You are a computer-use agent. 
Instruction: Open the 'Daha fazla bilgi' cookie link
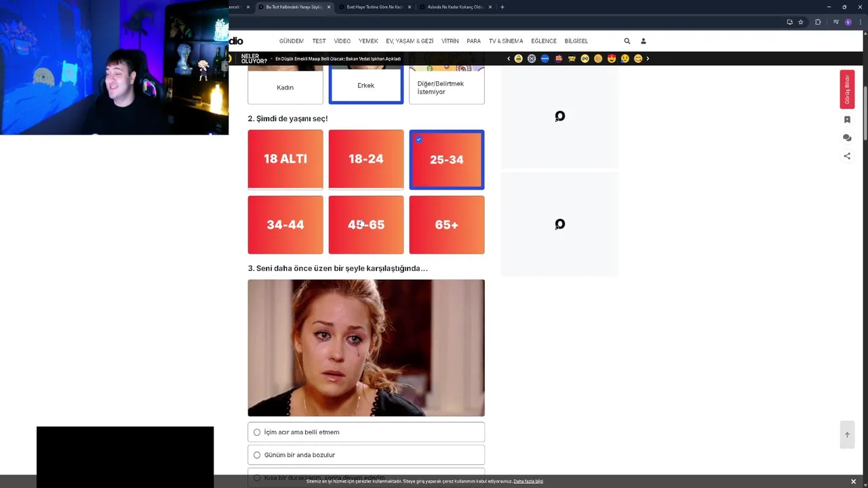click(x=528, y=481)
